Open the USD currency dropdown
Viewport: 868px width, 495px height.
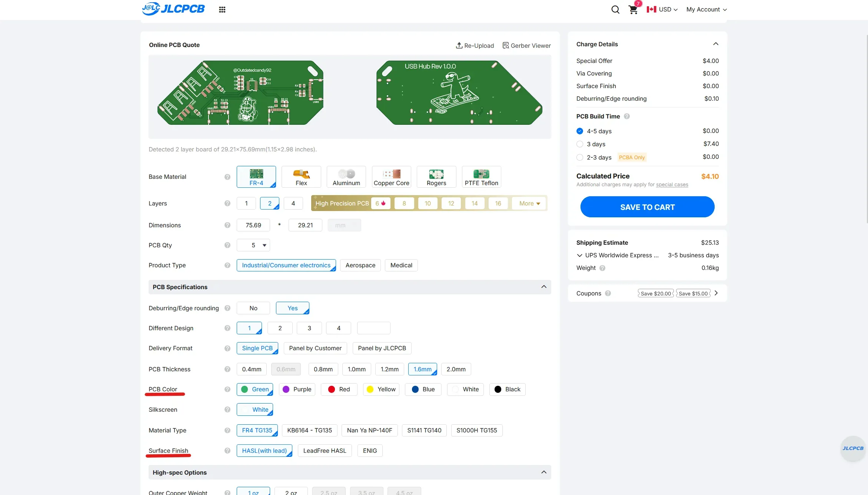tap(665, 10)
